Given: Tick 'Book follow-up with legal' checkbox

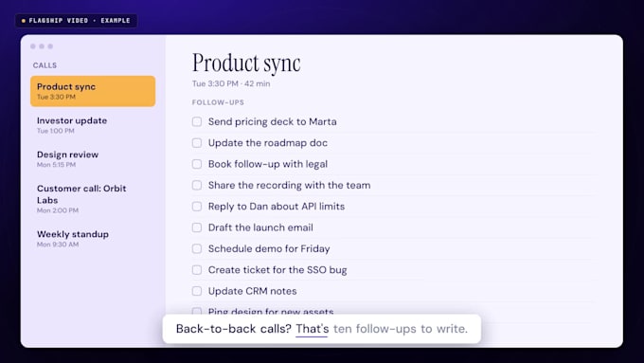Looking at the screenshot, I should tap(197, 164).
